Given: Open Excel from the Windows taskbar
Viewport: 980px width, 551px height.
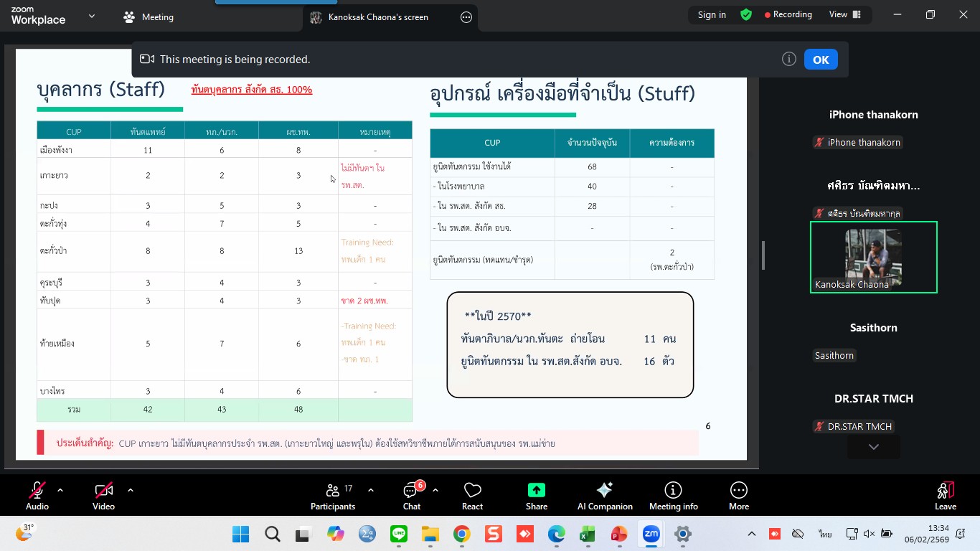Looking at the screenshot, I should pyautogui.click(x=588, y=534).
